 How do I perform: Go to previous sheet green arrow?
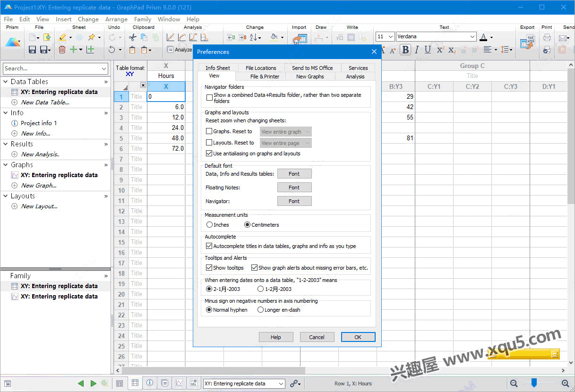tap(81, 383)
